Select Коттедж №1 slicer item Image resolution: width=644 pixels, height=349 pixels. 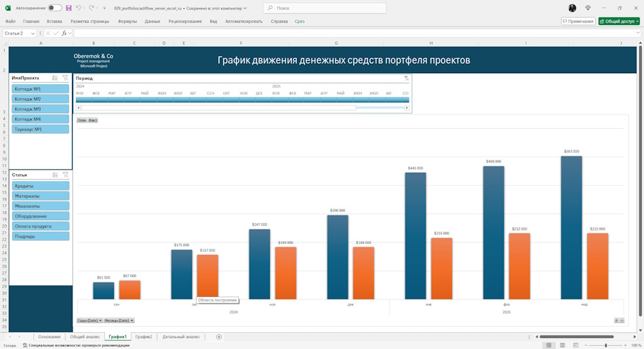pos(40,89)
